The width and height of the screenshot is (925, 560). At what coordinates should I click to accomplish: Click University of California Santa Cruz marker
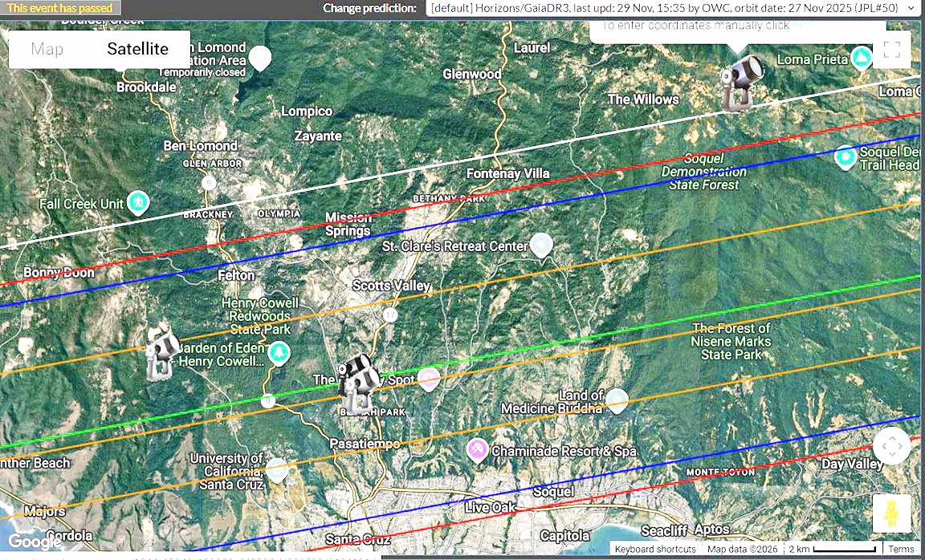pos(276,469)
